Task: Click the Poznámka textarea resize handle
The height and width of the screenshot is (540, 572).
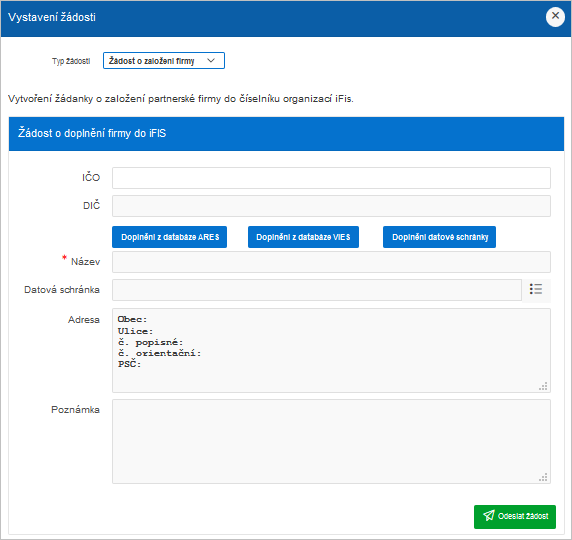Action: 543,477
